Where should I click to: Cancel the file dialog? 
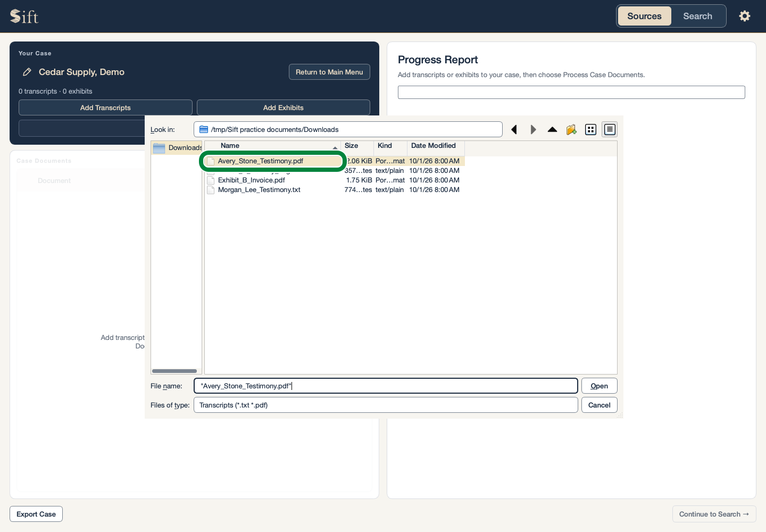tap(599, 405)
